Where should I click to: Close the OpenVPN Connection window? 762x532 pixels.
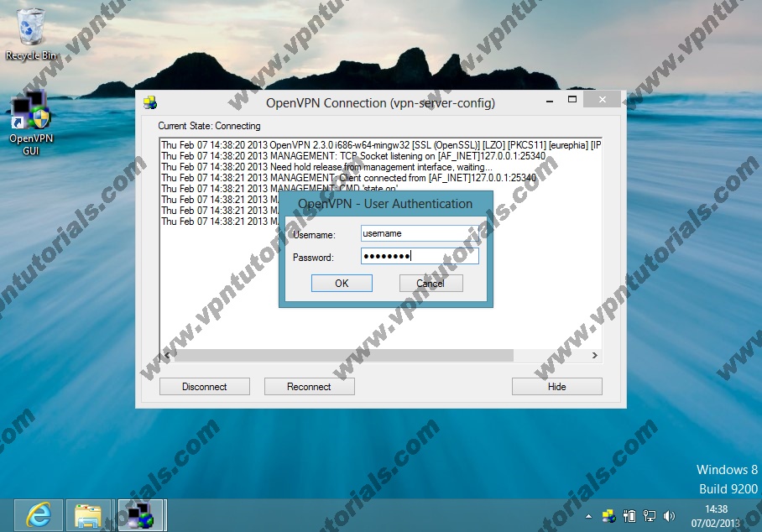602,100
